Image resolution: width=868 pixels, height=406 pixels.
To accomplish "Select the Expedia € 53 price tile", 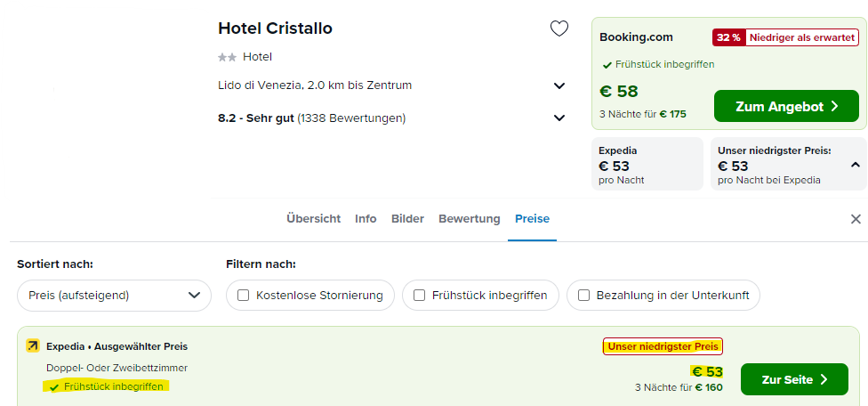I will click(x=647, y=164).
